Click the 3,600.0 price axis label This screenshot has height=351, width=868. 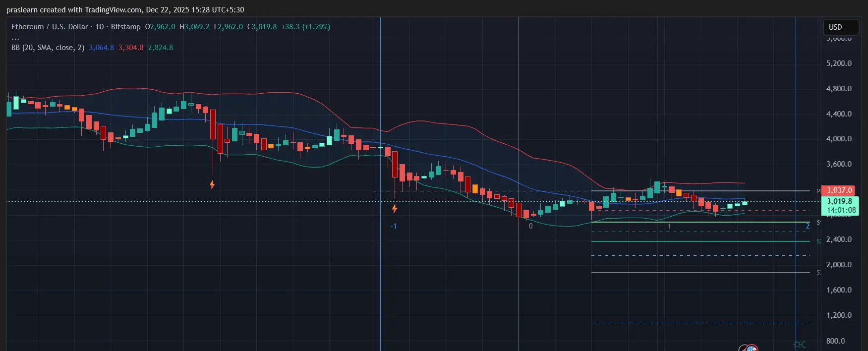click(839, 164)
